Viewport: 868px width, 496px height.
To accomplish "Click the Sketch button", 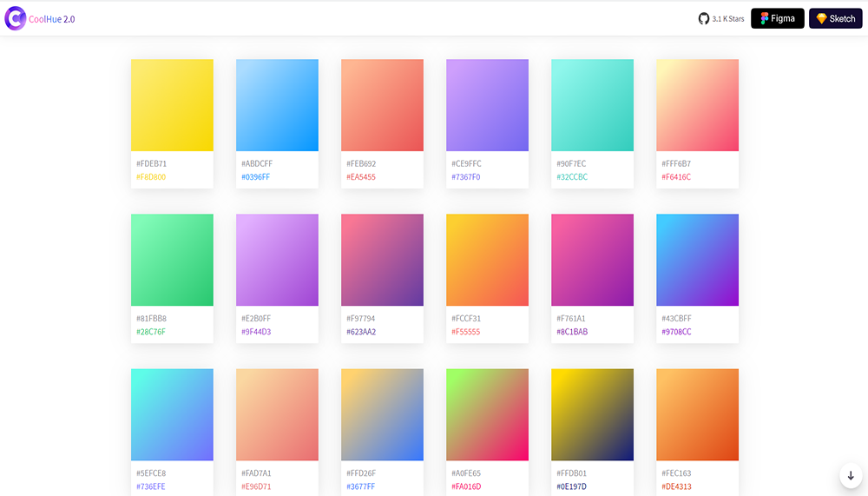I will coord(835,18).
